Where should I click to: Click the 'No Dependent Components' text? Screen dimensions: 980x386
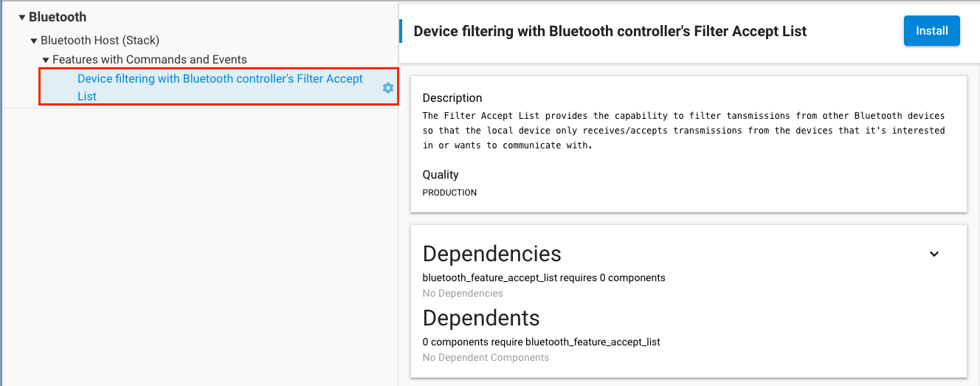(486, 357)
